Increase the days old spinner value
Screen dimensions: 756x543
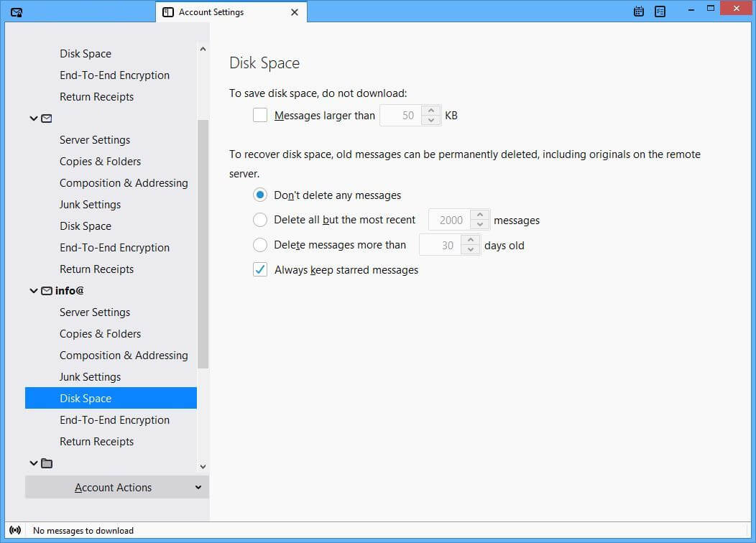point(471,240)
